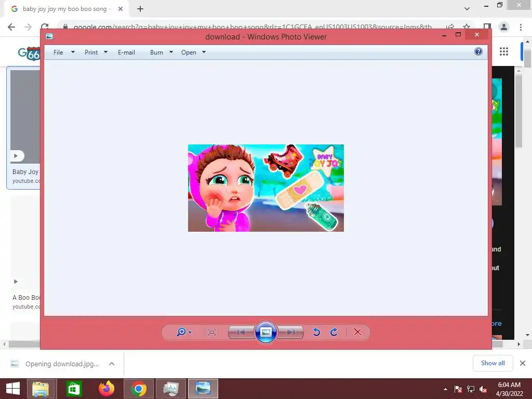Screen dimensions: 532x399
Task: Click Photo Viewer title bar app icon
Action: click(x=49, y=36)
